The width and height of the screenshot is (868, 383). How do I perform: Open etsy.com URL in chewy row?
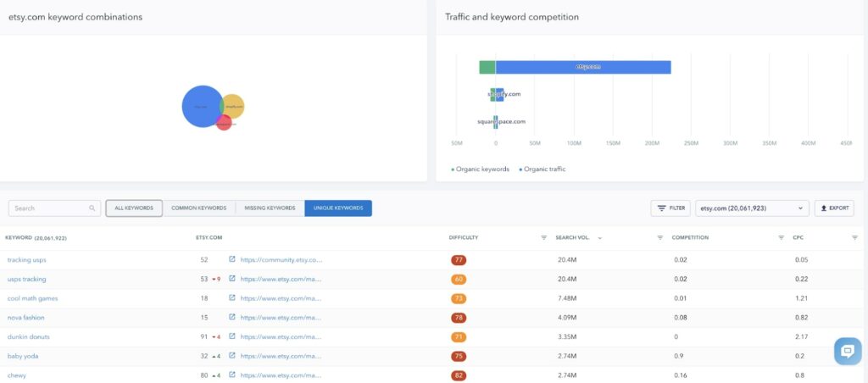point(281,375)
